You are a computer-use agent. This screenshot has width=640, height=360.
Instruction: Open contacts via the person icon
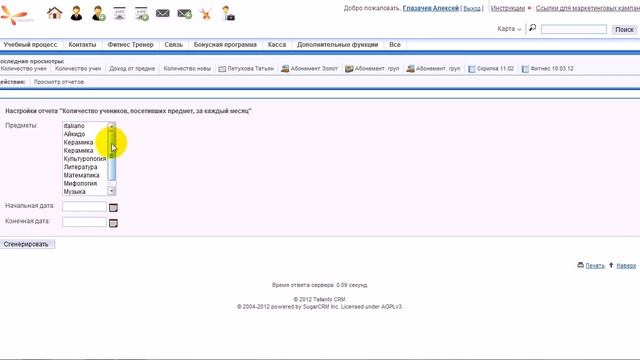(76, 13)
